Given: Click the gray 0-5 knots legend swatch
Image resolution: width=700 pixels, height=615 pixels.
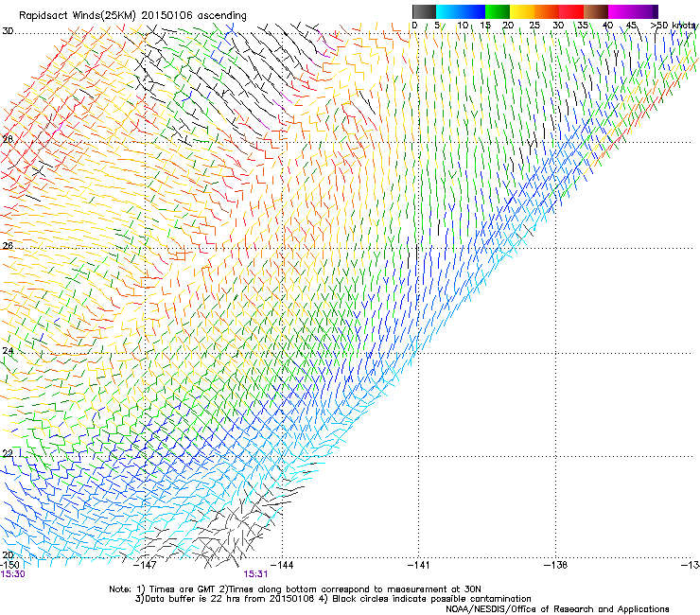Looking at the screenshot, I should 424,11.
